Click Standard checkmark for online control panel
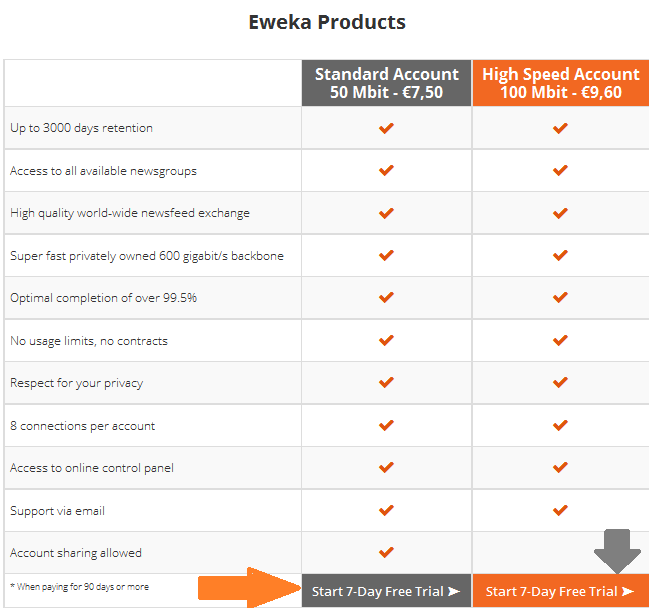 coord(386,467)
